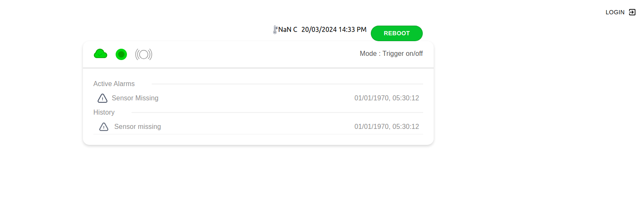Click warning triangle in History section
This screenshot has width=644, height=207.
104,127
